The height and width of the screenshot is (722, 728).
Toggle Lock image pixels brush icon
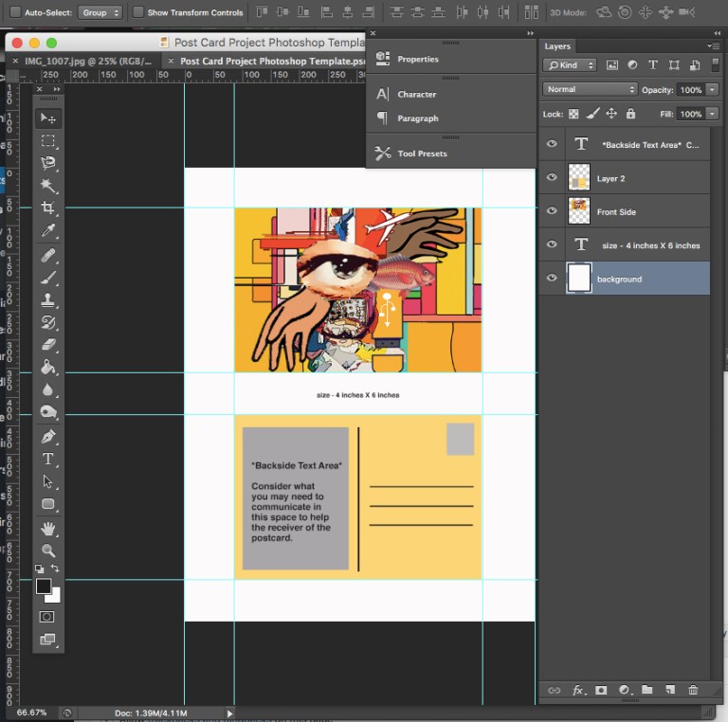(592, 114)
